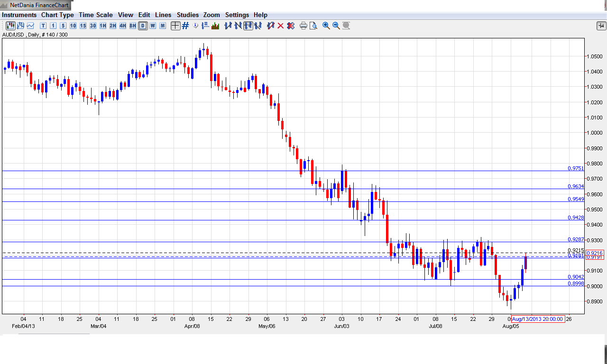Add volume study bar chart icon
607x364 pixels.
pyautogui.click(x=215, y=26)
